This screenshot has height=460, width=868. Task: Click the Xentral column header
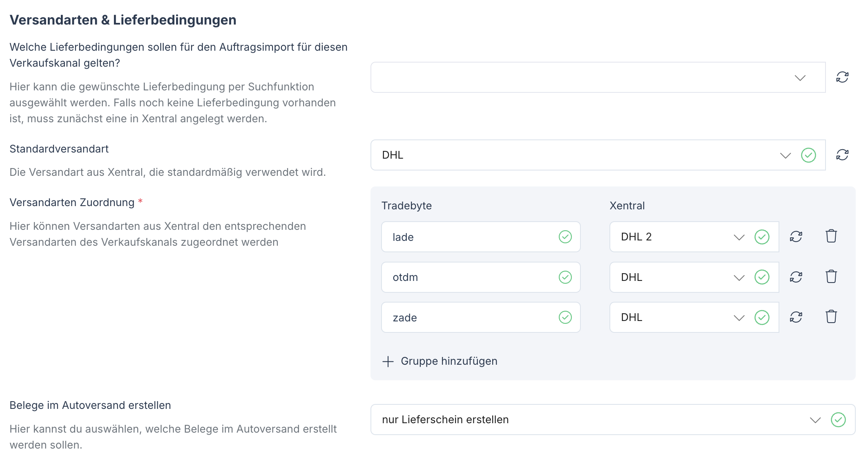point(627,206)
